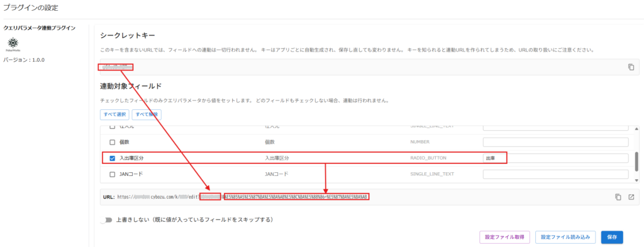Viewport: 644px width, 247px height.
Task: Toggle the 上書きしない switch
Action: click(x=106, y=220)
